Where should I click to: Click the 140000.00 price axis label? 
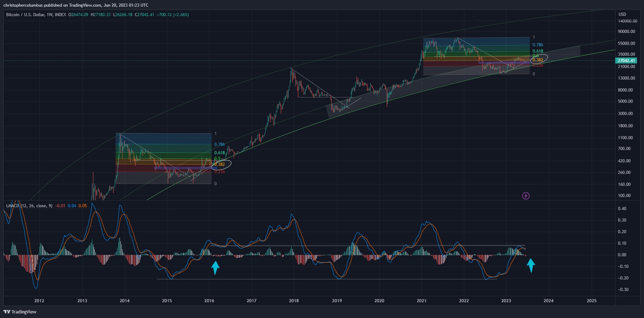[628, 21]
